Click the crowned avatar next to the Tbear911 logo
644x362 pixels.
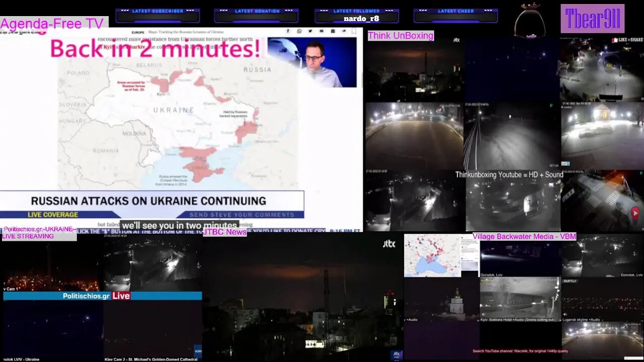(530, 21)
